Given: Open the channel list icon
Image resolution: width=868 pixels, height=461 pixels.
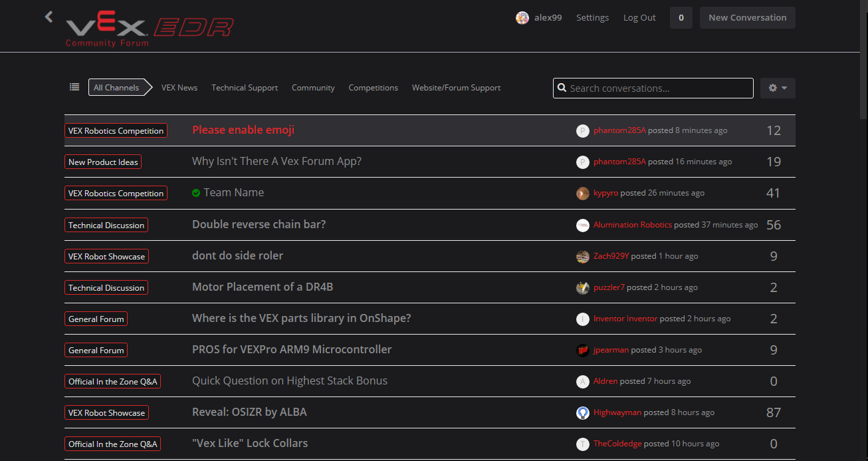Looking at the screenshot, I should tap(74, 87).
